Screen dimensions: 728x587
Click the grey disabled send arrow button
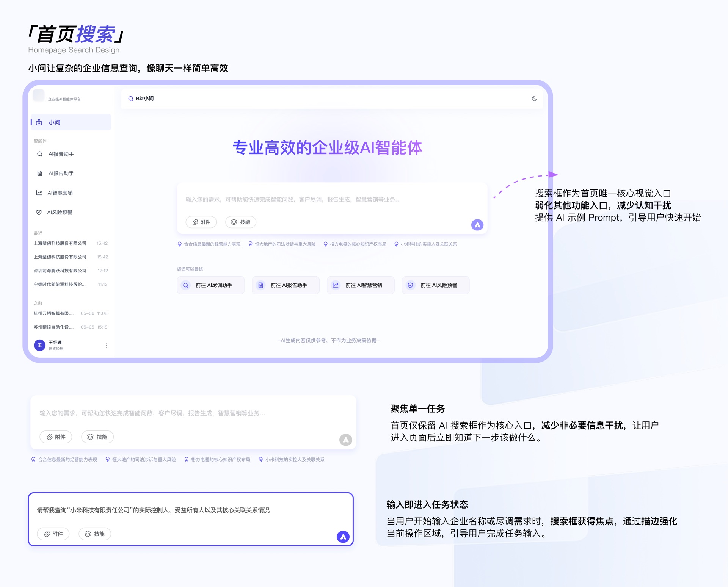point(345,440)
